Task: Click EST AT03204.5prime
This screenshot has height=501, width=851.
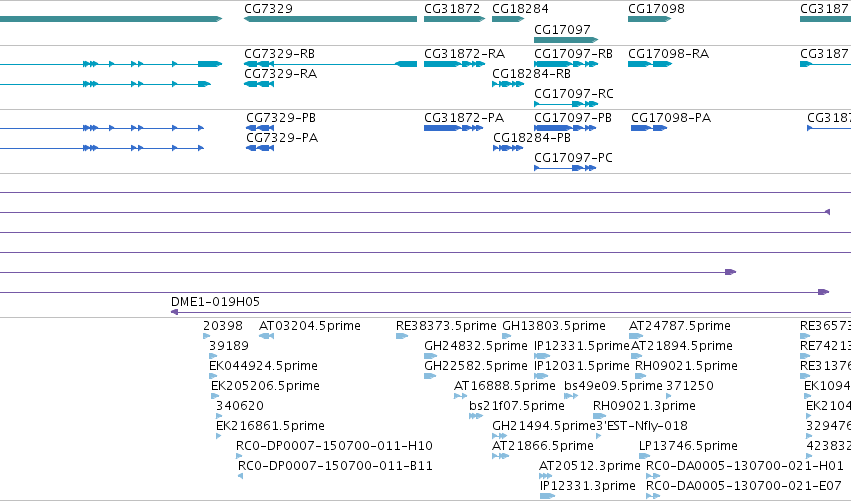Action: coord(309,326)
